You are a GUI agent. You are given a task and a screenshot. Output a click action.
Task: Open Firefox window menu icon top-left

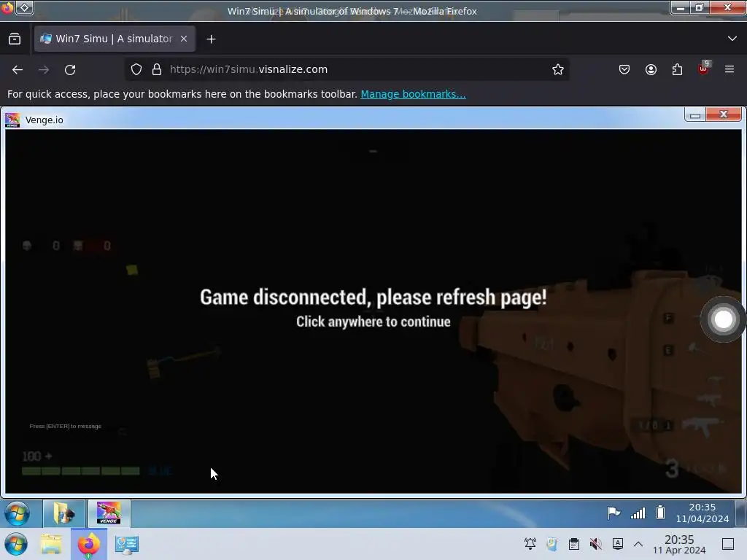(7, 7)
